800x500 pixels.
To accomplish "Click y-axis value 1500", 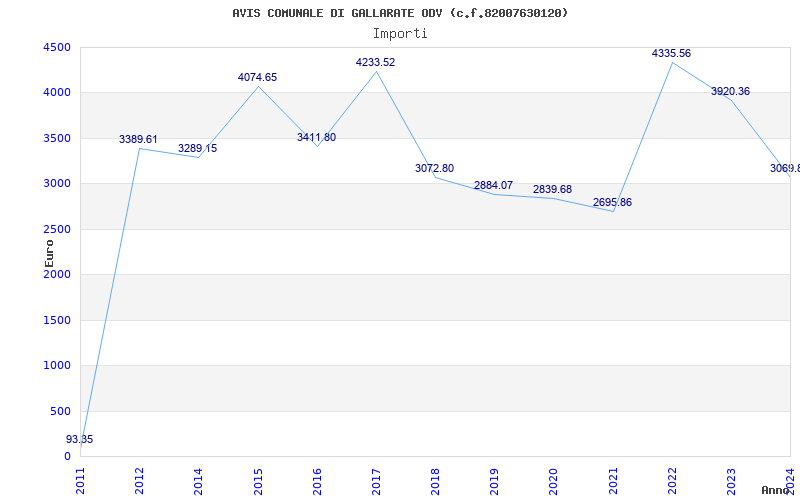I will coord(57,320).
